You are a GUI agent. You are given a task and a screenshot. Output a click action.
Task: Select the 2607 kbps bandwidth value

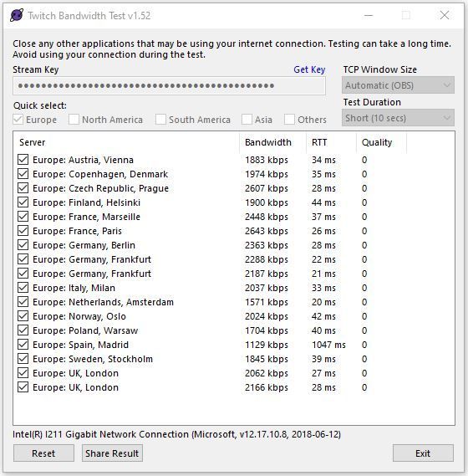click(x=267, y=188)
